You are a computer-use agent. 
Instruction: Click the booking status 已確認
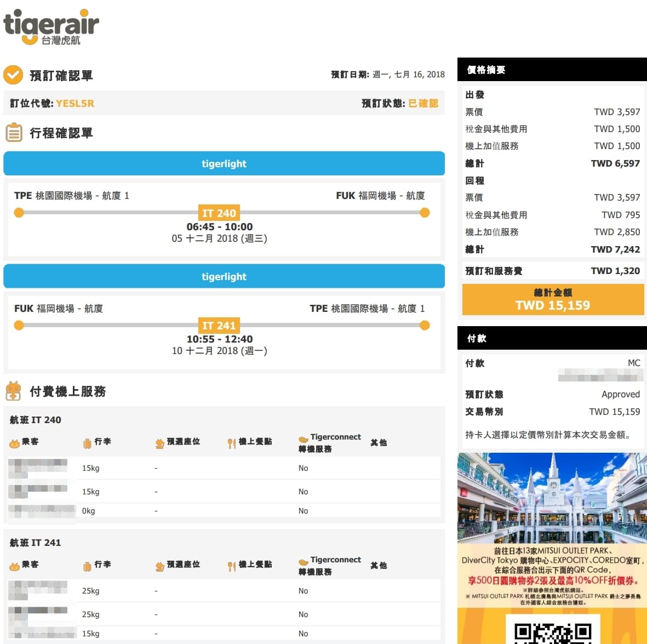point(423,103)
